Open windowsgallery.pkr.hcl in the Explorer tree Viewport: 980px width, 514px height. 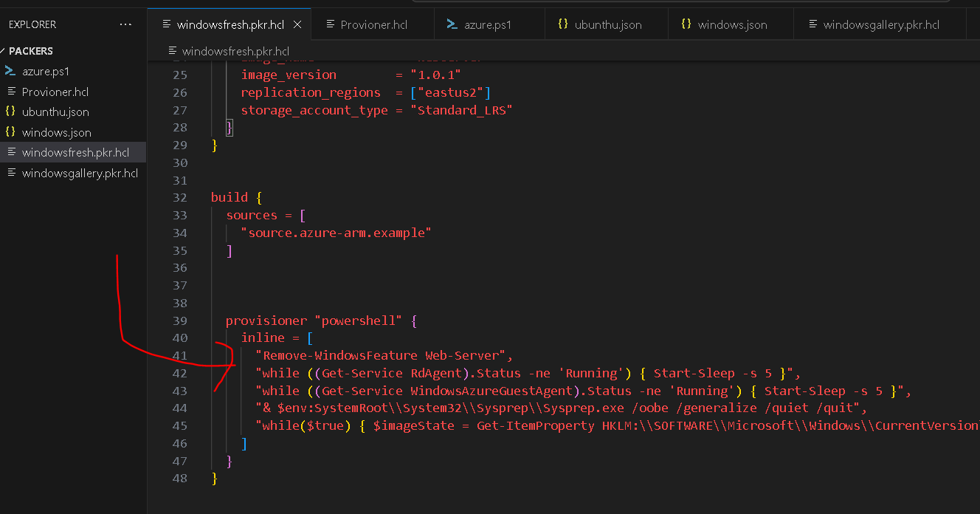tap(80, 174)
